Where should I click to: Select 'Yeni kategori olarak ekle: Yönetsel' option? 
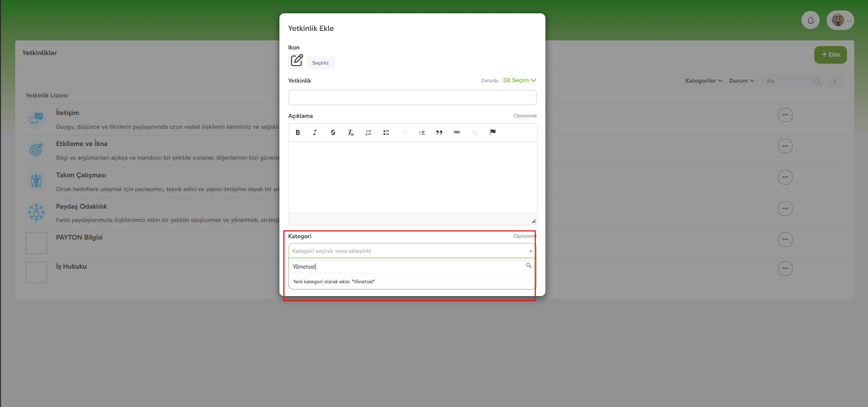(x=334, y=282)
